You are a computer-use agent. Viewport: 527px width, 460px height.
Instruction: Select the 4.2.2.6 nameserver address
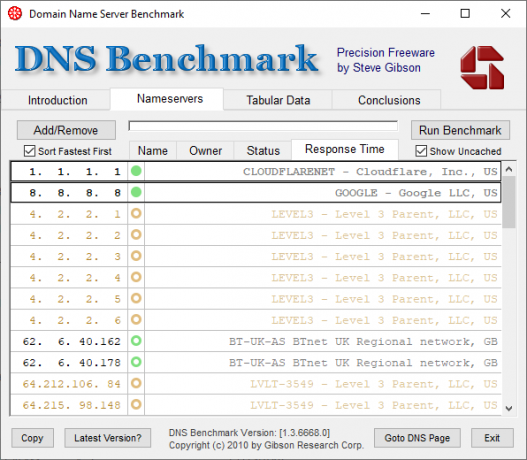[75, 320]
